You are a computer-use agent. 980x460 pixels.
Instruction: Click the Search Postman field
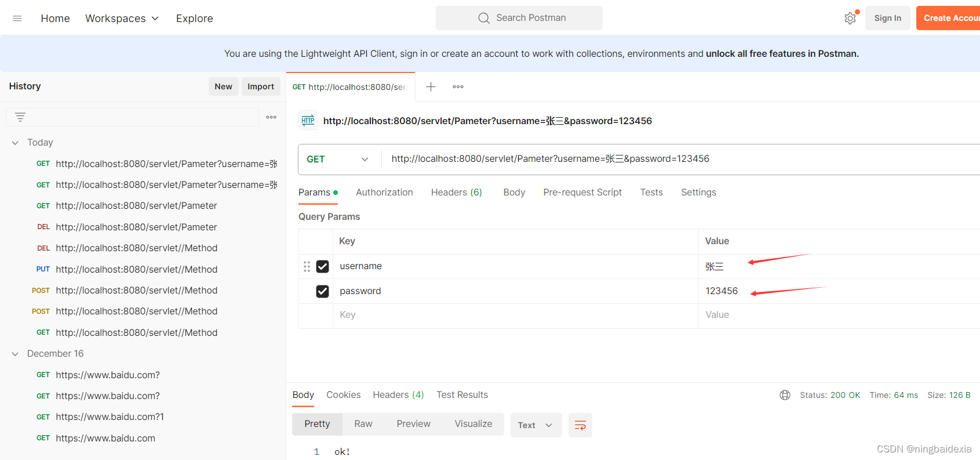[x=519, y=18]
